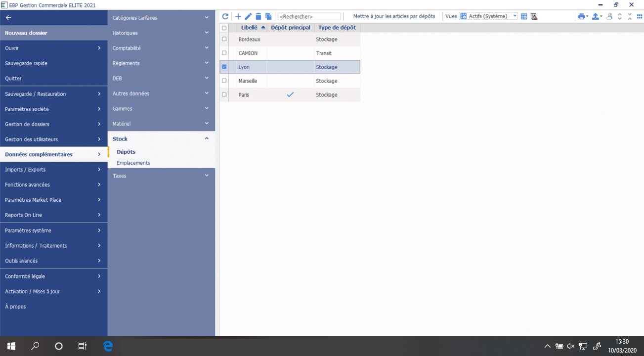
Task: Show hidden system tray icons
Action: pos(547,346)
